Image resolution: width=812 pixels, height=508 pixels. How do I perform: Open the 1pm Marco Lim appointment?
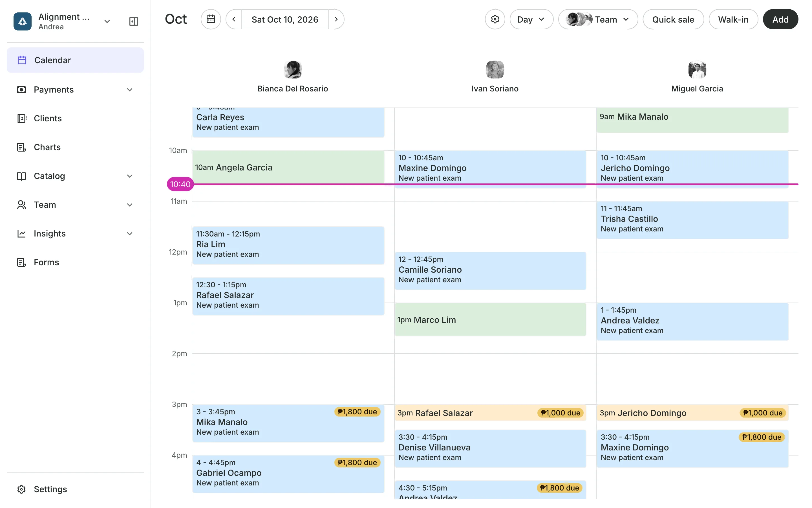click(x=490, y=319)
